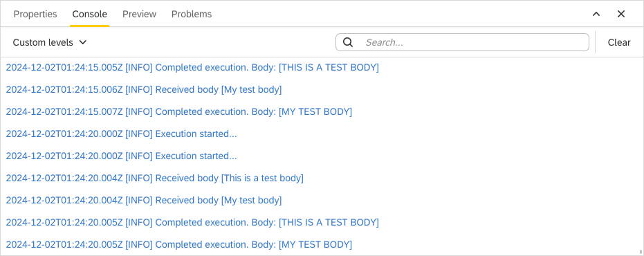Viewport: 644px width, 256px height.
Task: Focus the Search input field
Action: 463,42
